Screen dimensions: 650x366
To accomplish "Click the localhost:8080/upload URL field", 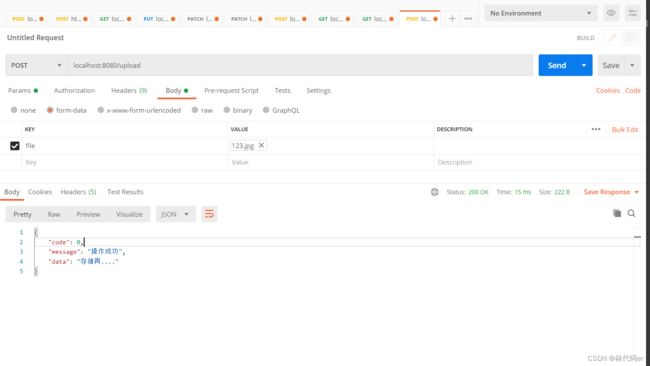I will (x=300, y=65).
